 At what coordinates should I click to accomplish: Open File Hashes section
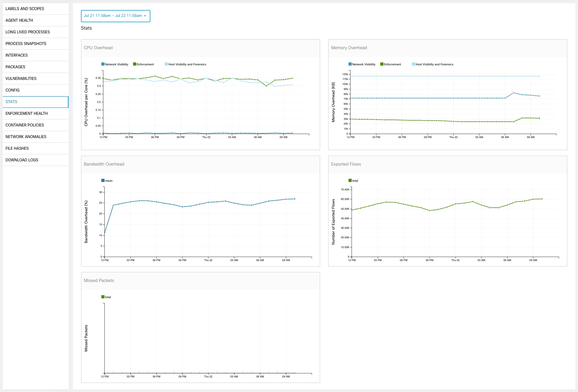36,148
